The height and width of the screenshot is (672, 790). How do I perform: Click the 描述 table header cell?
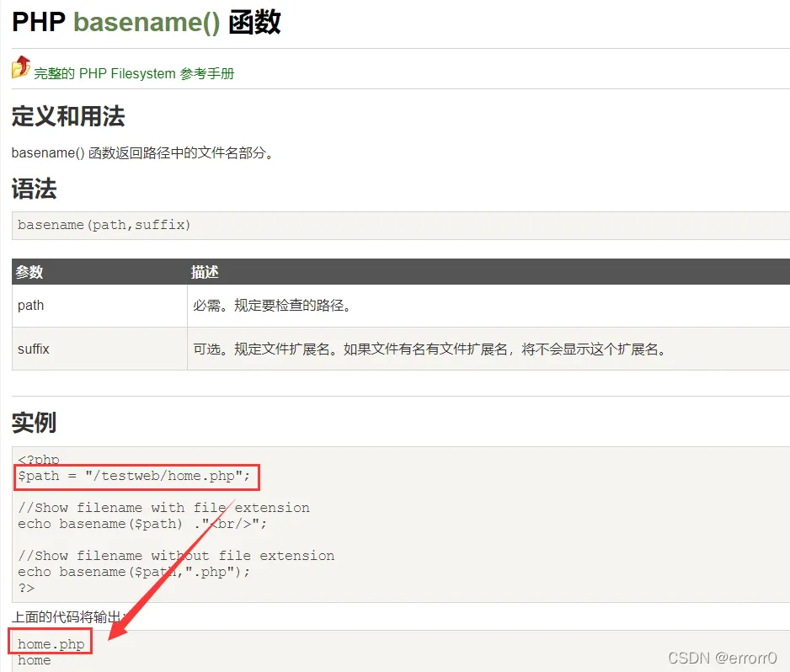[x=488, y=272]
